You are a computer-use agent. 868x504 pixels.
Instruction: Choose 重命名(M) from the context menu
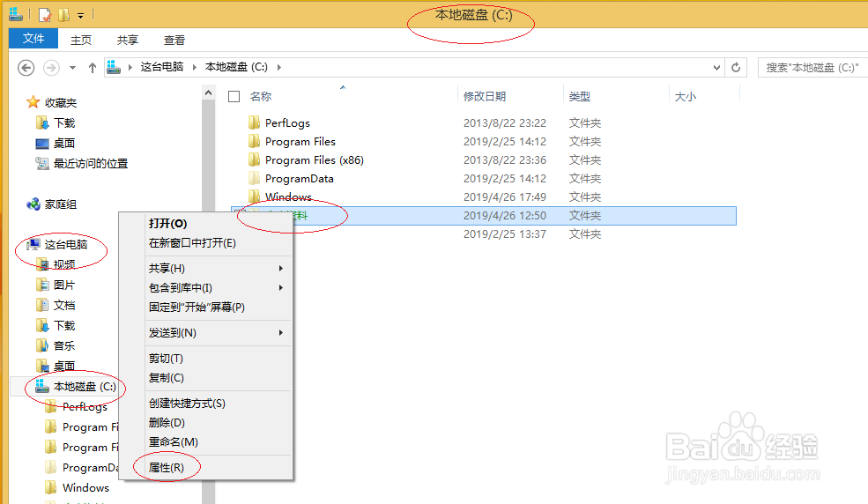tap(174, 442)
